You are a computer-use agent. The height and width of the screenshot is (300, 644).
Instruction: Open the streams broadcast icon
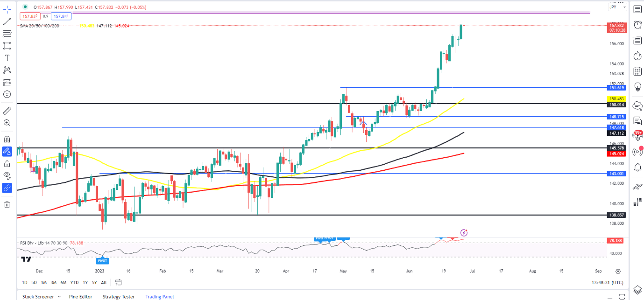click(x=637, y=151)
